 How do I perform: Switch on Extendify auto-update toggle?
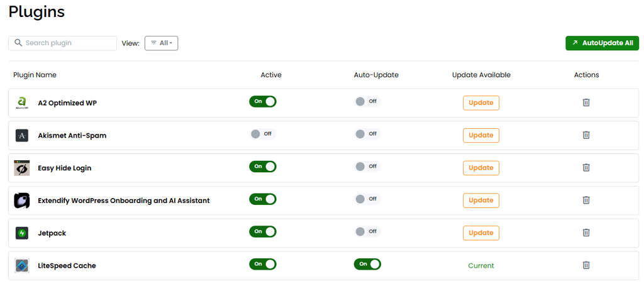(367, 199)
